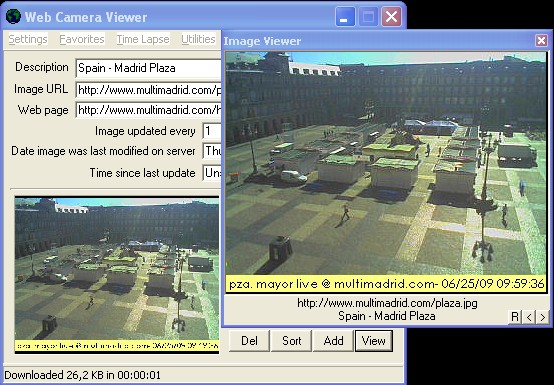Click the 'Downloaded 26,2 KB in 00:00:01' status

coord(82,375)
